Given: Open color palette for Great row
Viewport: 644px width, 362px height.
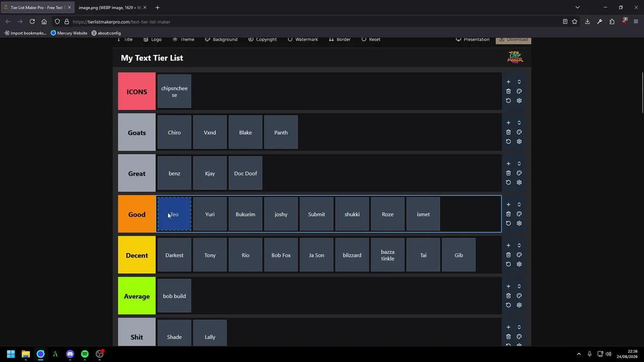Looking at the screenshot, I should click(x=519, y=173).
